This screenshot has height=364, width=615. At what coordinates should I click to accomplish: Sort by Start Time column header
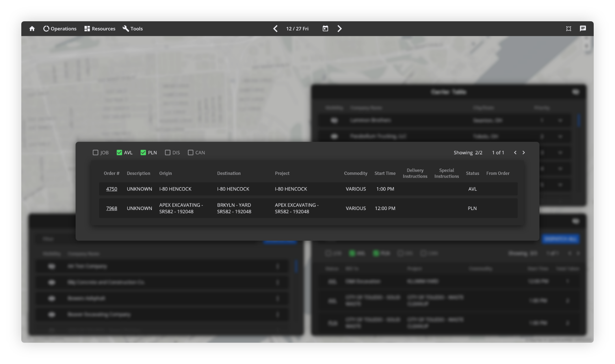pos(385,173)
